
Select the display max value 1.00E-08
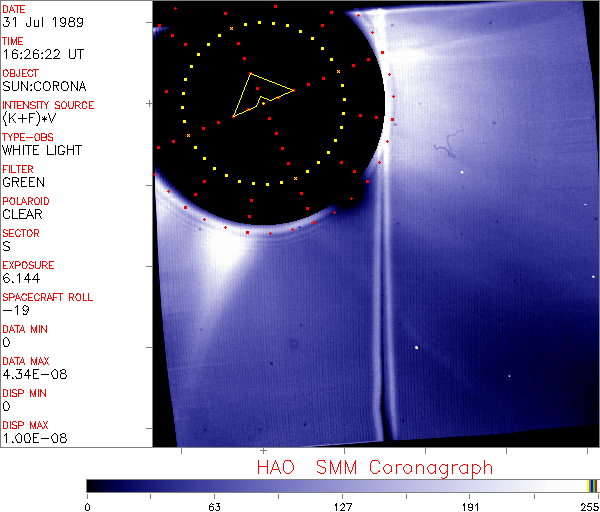click(35, 439)
